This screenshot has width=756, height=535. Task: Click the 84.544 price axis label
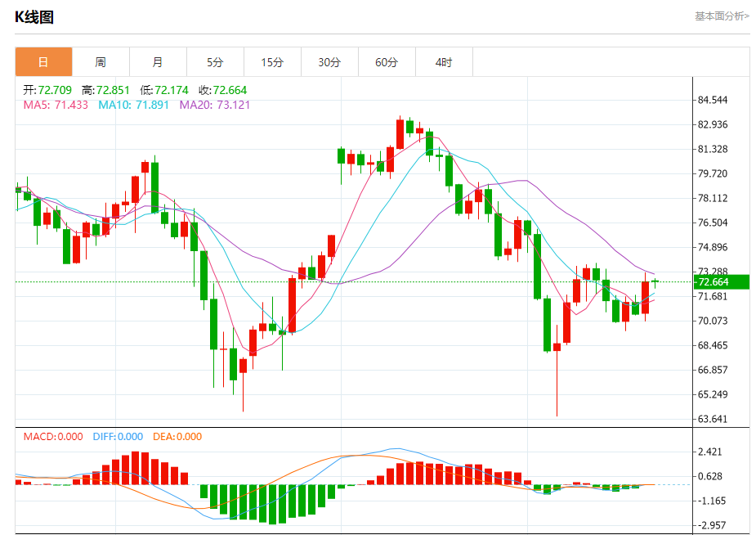tap(713, 100)
